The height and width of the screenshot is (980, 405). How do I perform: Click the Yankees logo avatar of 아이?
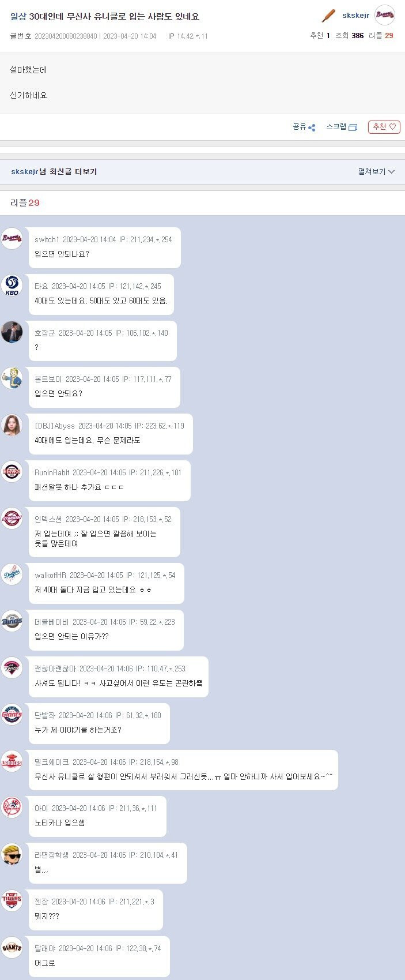point(12,808)
